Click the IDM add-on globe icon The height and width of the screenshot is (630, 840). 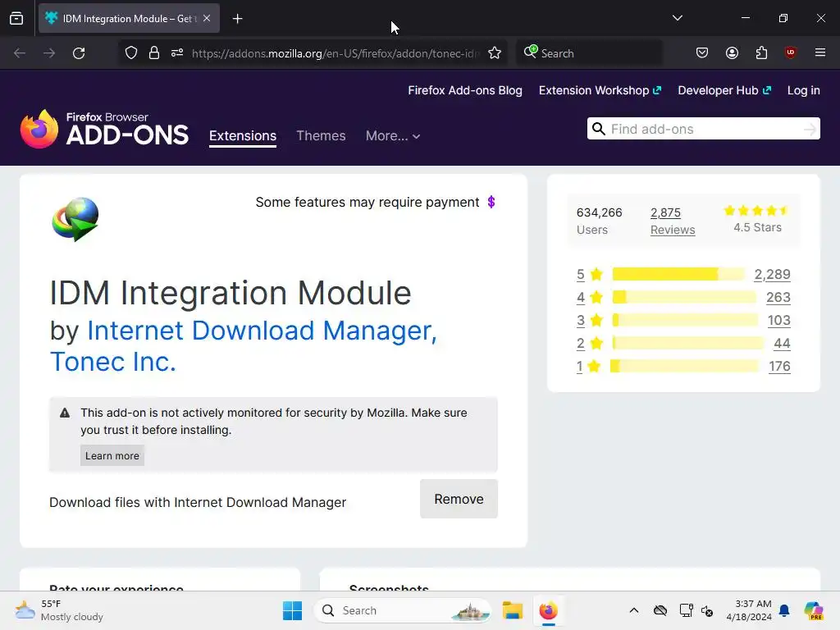[75, 219]
